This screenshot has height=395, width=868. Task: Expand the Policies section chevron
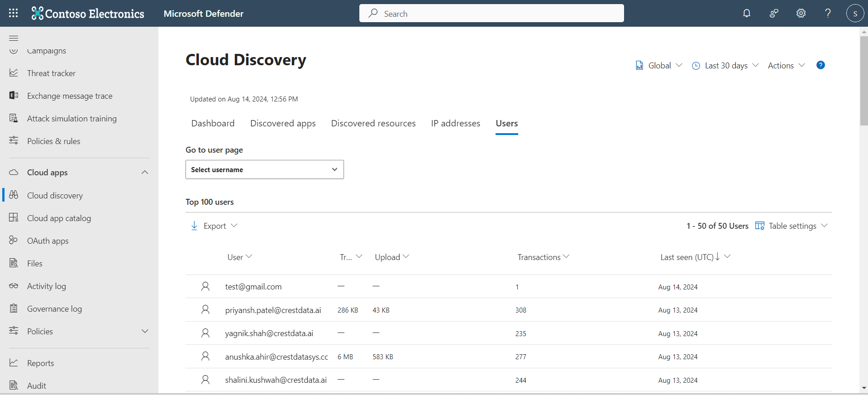(x=145, y=331)
